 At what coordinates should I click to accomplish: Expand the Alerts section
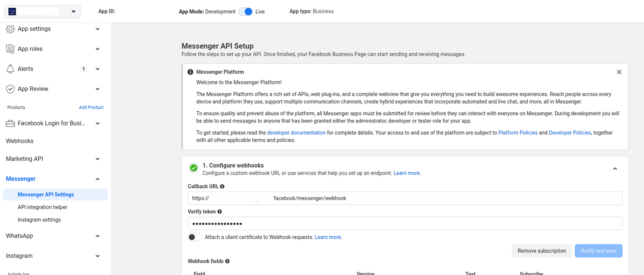[x=97, y=69]
